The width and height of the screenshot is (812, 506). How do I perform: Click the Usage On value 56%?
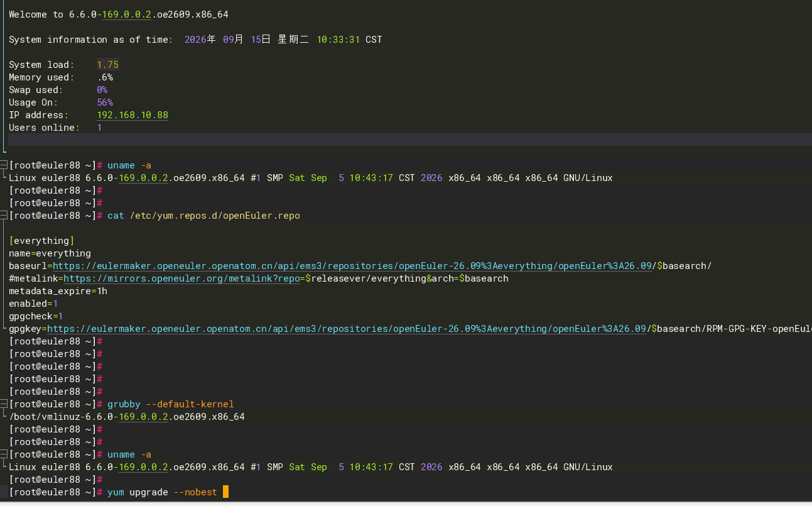click(x=105, y=102)
